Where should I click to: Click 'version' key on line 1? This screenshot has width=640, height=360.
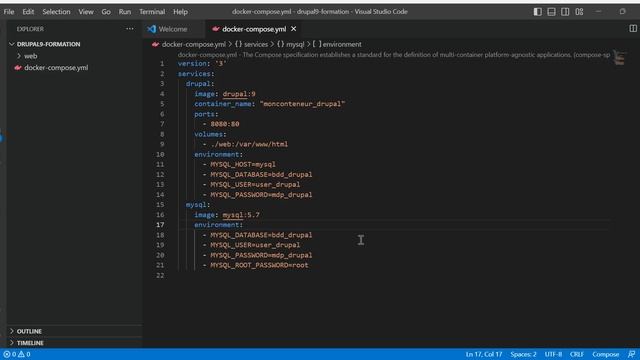192,64
